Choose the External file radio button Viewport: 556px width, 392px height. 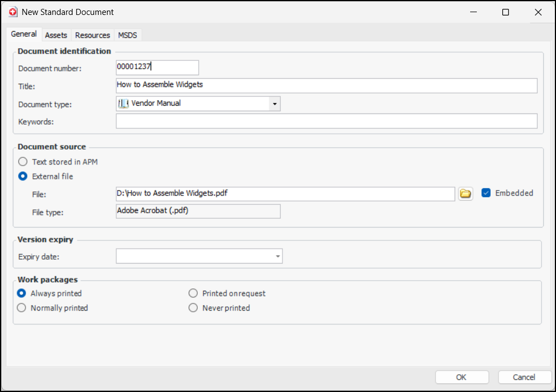click(23, 176)
